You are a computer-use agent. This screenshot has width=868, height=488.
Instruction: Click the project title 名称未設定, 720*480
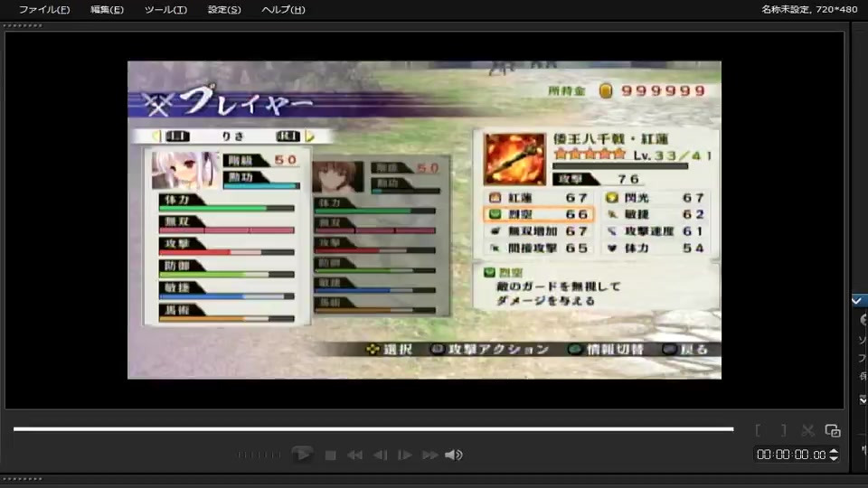click(x=809, y=9)
